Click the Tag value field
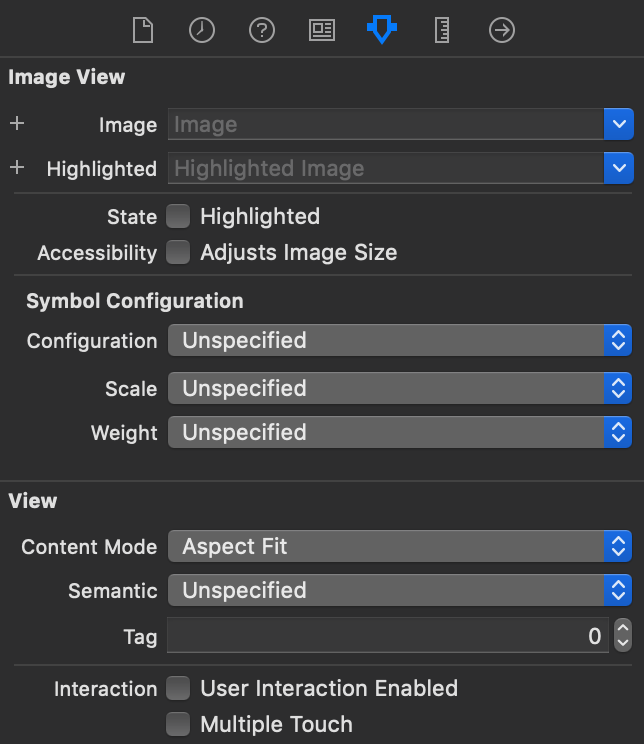Viewport: 644px width, 744px height. pyautogui.click(x=388, y=635)
